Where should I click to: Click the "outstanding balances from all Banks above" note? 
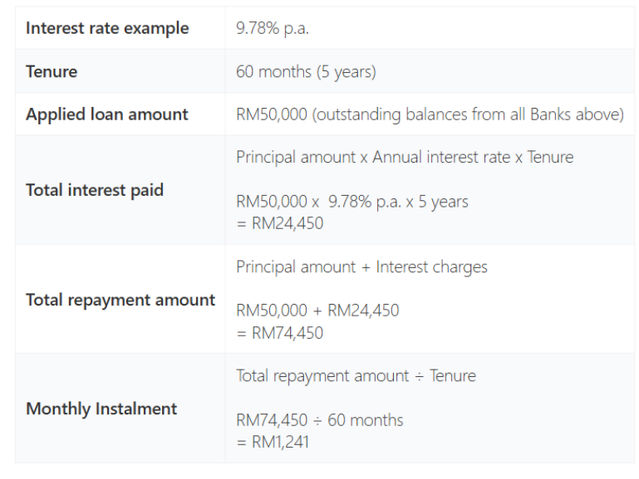[468, 114]
